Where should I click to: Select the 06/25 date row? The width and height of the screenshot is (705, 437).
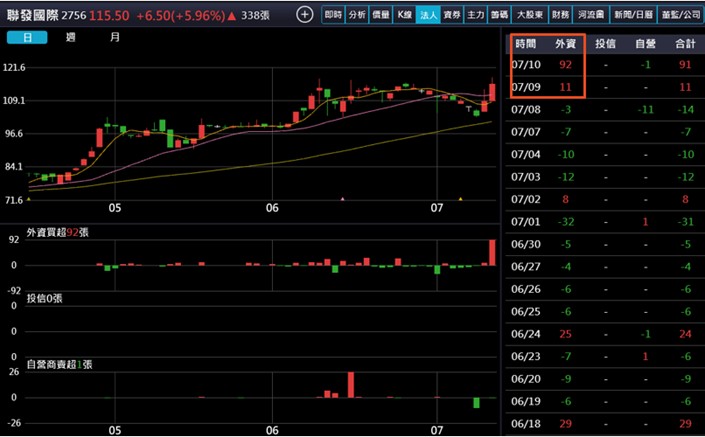click(x=605, y=312)
